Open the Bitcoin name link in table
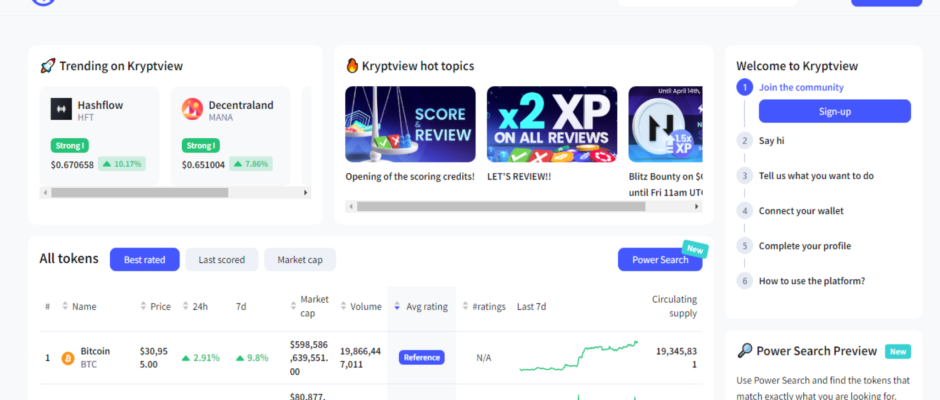This screenshot has width=940, height=400. [95, 351]
